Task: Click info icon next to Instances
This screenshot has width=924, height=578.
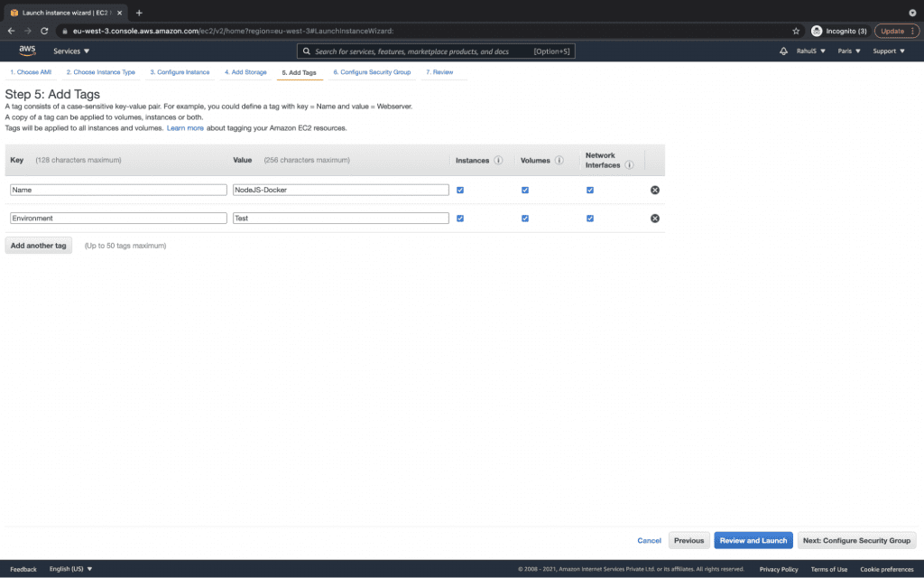Action: click(498, 161)
